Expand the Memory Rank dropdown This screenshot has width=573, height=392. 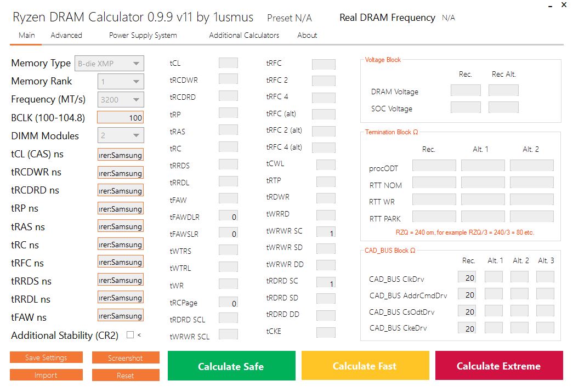(121, 82)
